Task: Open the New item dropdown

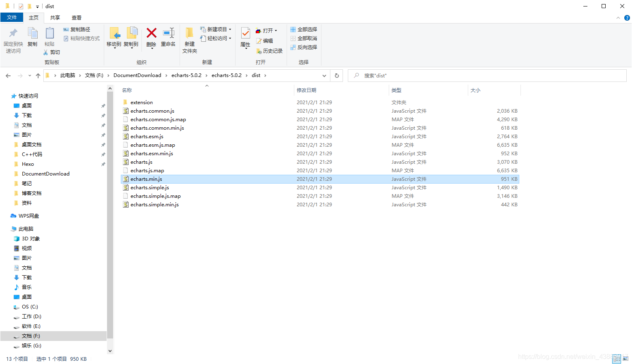Action: click(x=216, y=30)
